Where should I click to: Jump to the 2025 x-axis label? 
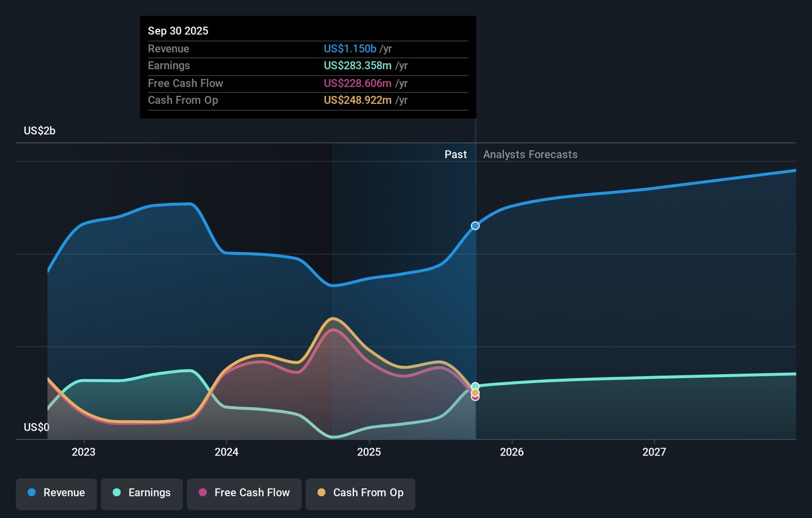(x=369, y=452)
